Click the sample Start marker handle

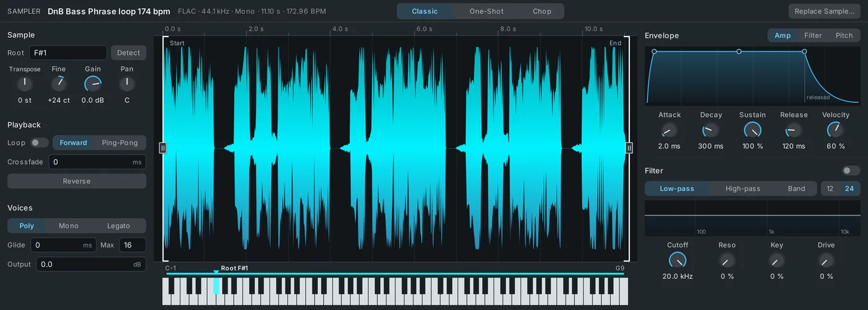[163, 148]
